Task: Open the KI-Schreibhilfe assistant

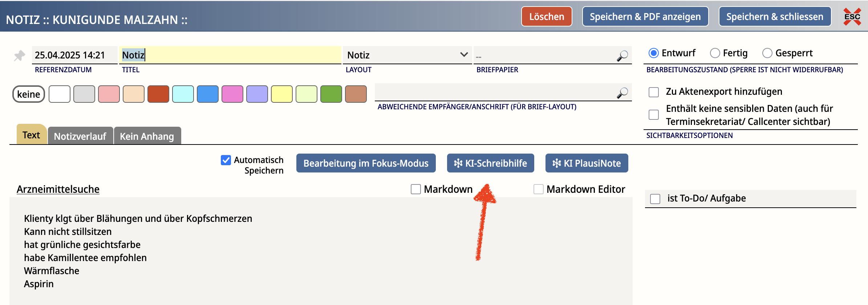Action: pyautogui.click(x=490, y=163)
